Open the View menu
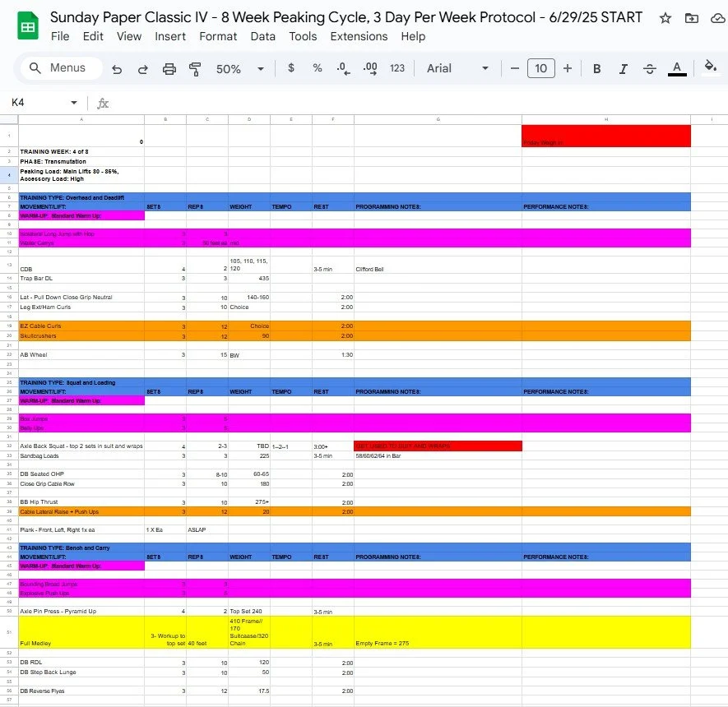Screen dimensions: 728x707 click(128, 36)
